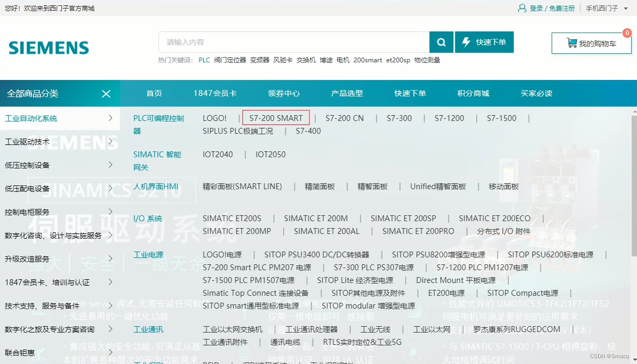The image size is (637, 364).
Task: Click hot keyword PLC below search
Action: pos(204,60)
